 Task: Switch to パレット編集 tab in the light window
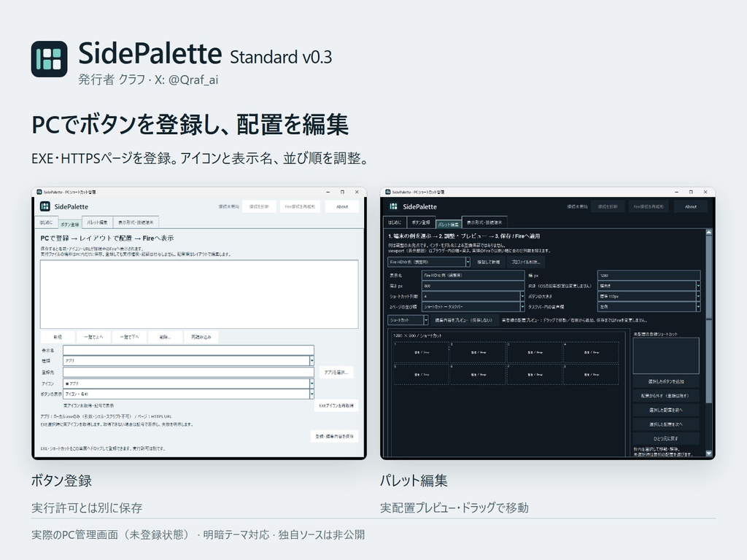coord(97,222)
